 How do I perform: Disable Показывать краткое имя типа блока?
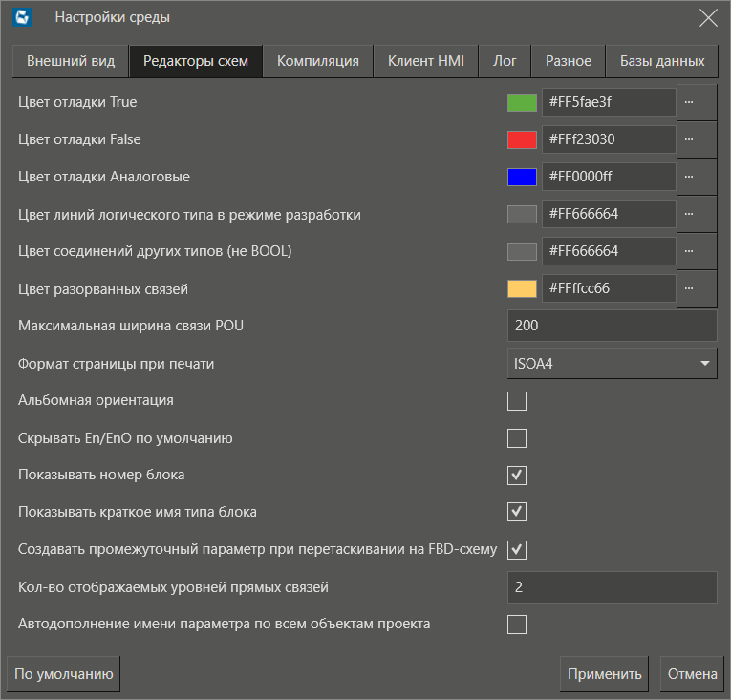(517, 512)
